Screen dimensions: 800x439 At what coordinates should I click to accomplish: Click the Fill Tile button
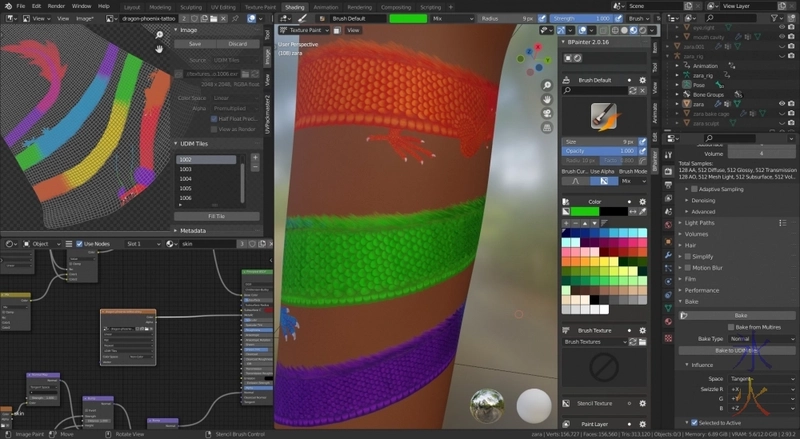tap(216, 216)
